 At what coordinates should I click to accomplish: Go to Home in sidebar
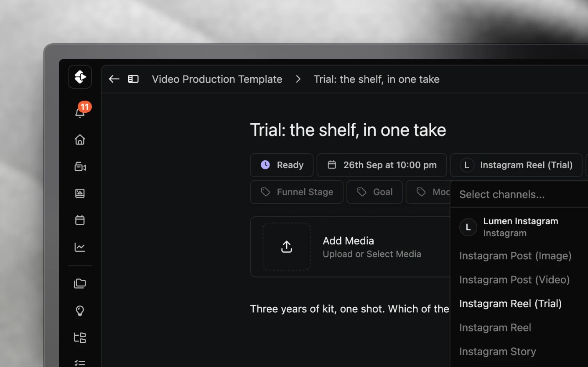pos(80,139)
